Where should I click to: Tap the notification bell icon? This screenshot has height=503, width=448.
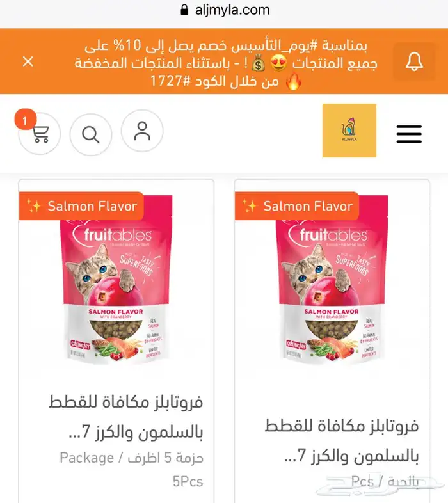pyautogui.click(x=414, y=61)
